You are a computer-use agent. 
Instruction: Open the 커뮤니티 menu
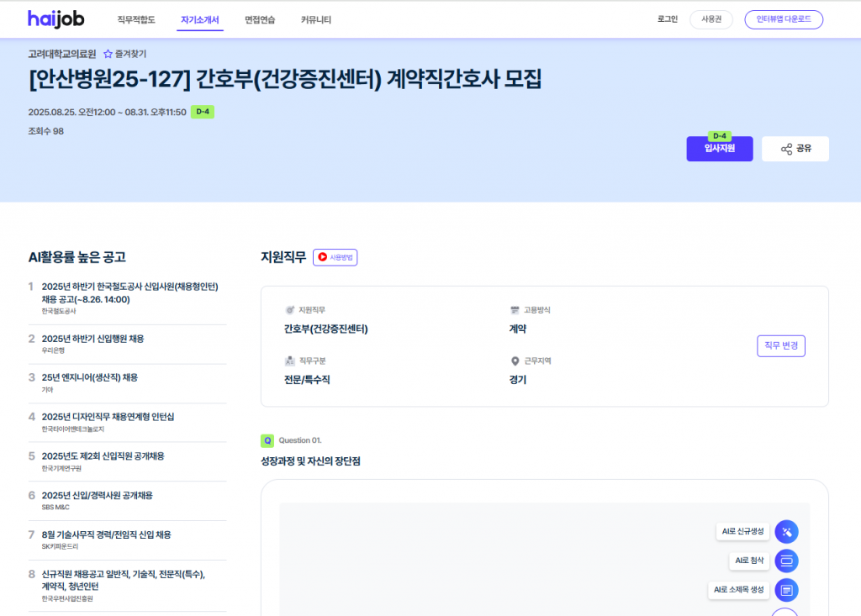point(316,20)
